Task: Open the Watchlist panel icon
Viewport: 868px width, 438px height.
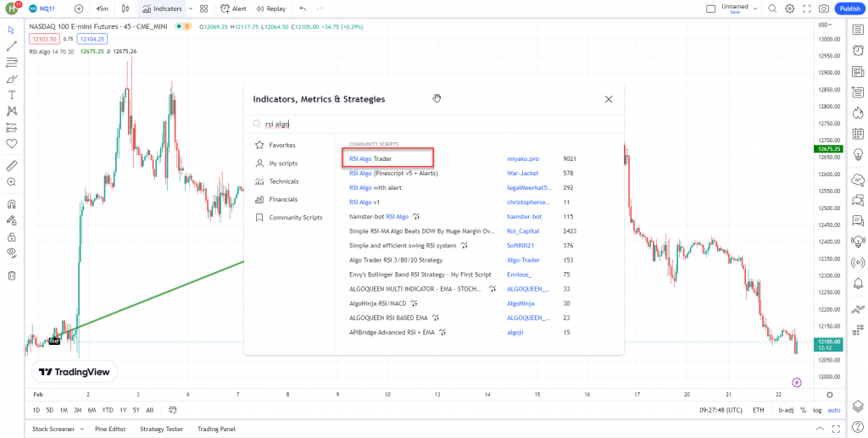Action: (x=858, y=30)
